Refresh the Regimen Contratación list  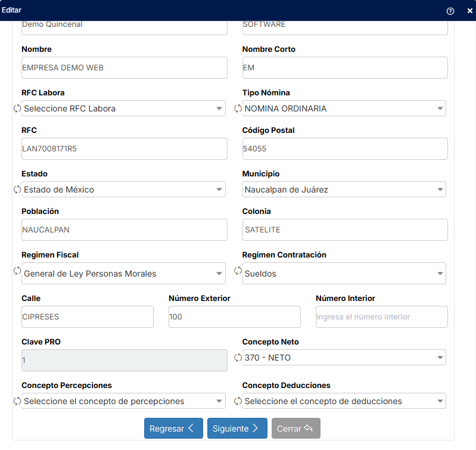pyautogui.click(x=238, y=271)
